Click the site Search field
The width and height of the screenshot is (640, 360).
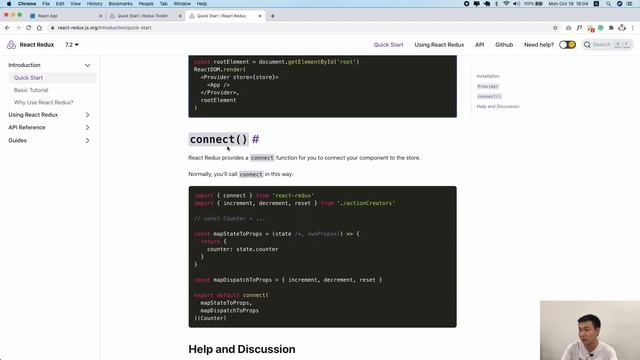(607, 44)
